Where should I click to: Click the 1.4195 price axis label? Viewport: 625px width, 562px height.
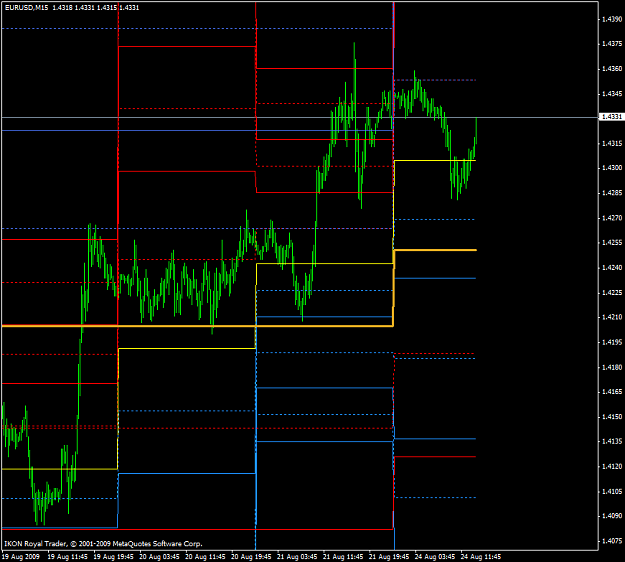tap(612, 342)
